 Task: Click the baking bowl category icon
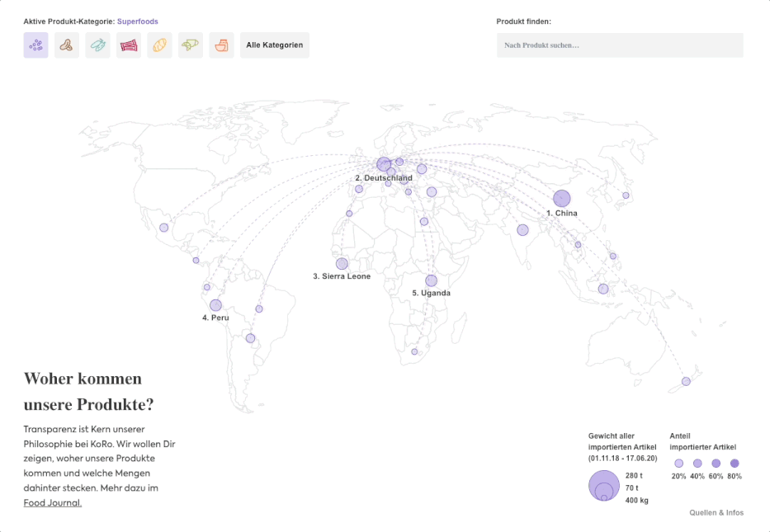tap(221, 45)
